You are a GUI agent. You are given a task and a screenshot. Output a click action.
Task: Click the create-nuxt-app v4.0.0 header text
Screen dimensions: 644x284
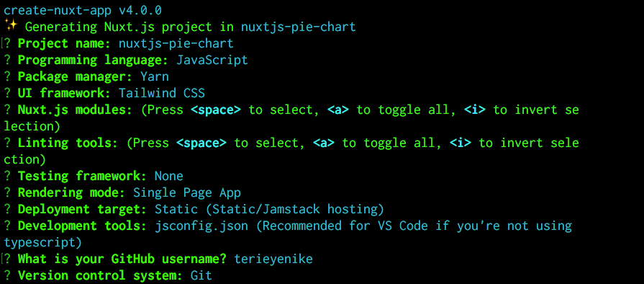coord(83,9)
